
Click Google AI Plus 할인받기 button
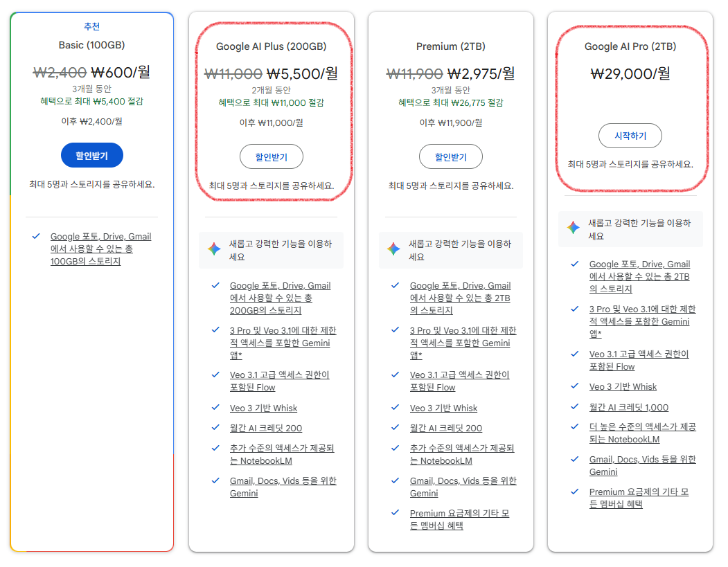tap(271, 157)
